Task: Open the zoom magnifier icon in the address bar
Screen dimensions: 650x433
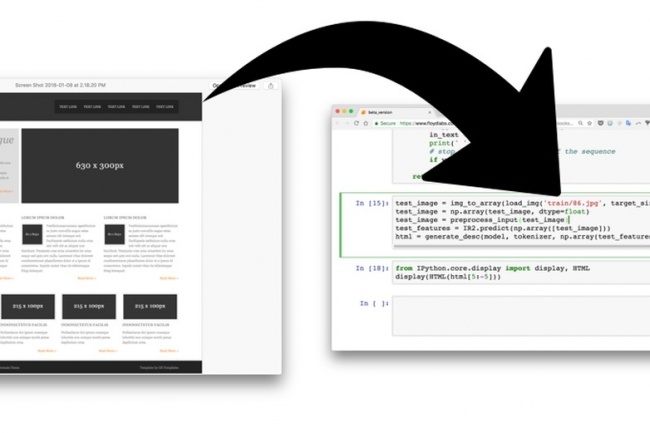Action: pyautogui.click(x=580, y=123)
